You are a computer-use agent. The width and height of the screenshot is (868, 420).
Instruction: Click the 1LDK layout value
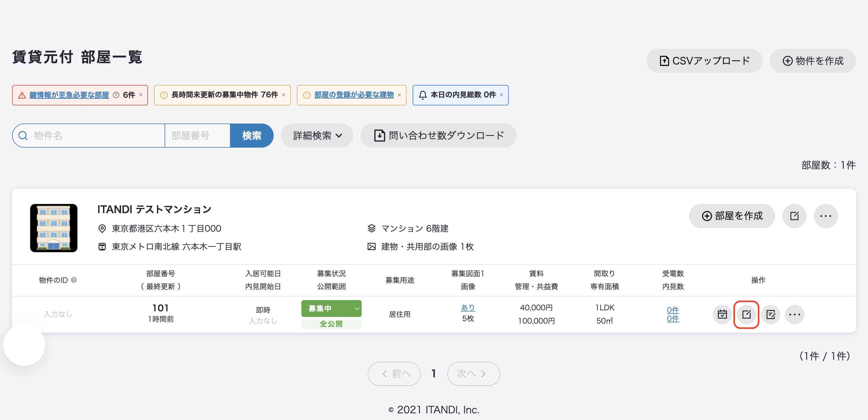605,308
